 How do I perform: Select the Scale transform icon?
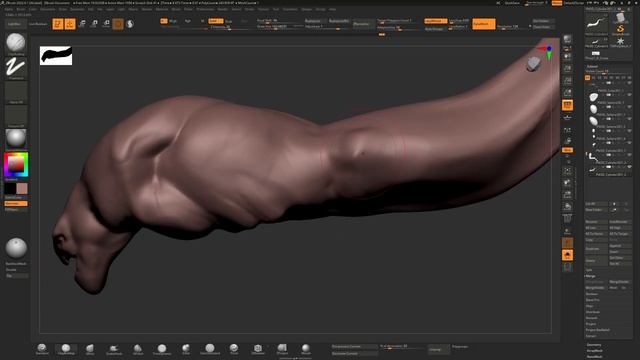(94, 24)
